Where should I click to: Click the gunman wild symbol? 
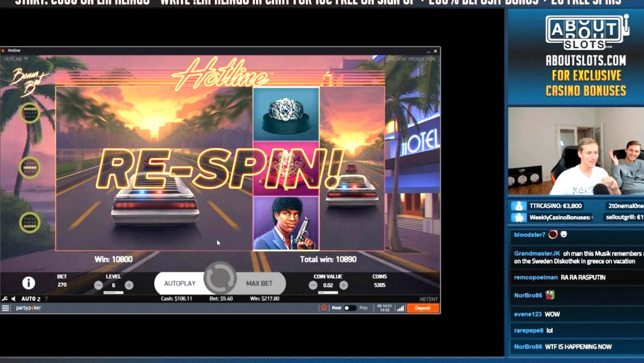click(x=286, y=223)
